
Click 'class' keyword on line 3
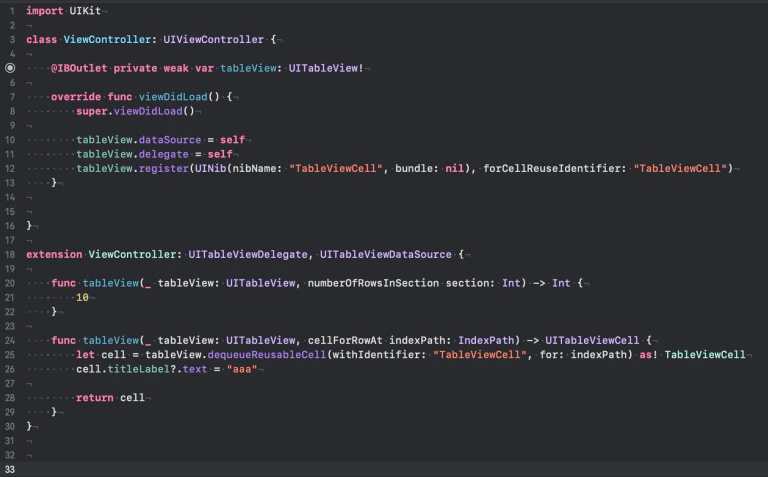coord(42,40)
